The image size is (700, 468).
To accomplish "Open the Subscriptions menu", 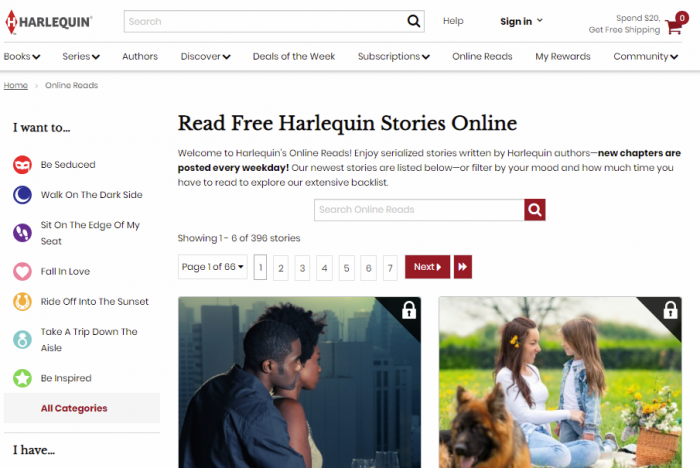I will click(x=393, y=57).
